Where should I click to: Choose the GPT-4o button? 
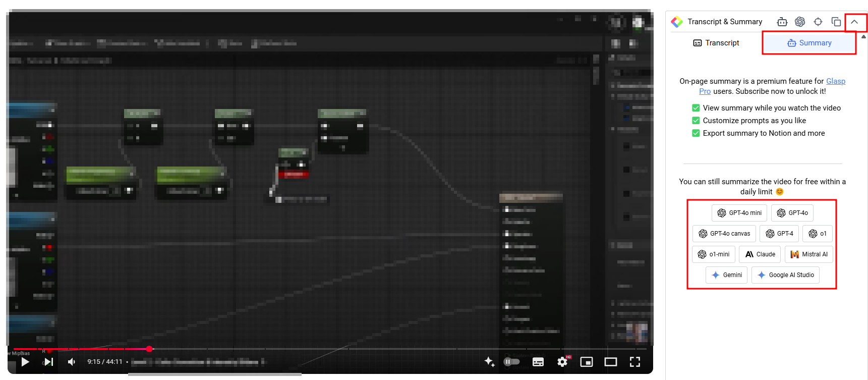coord(792,213)
